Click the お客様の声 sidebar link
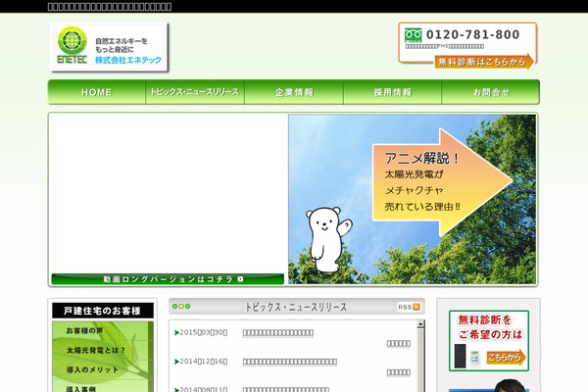The width and height of the screenshot is (588, 392). 84,331
